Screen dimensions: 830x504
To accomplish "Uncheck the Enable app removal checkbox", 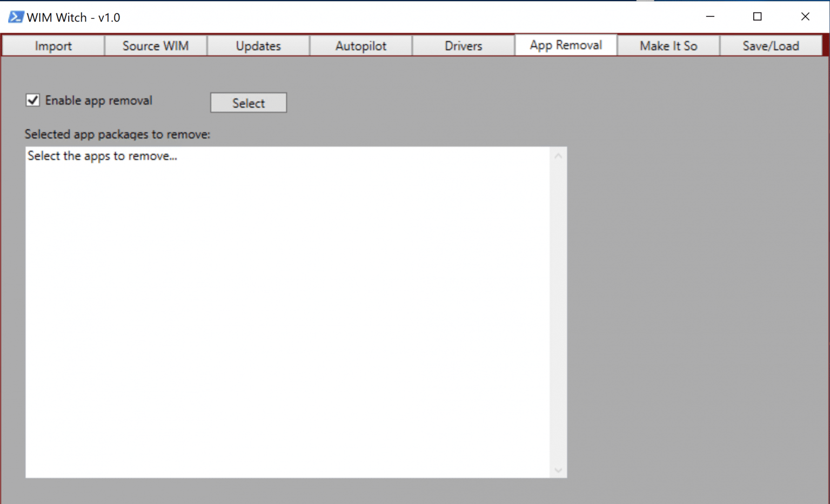I will coord(32,100).
